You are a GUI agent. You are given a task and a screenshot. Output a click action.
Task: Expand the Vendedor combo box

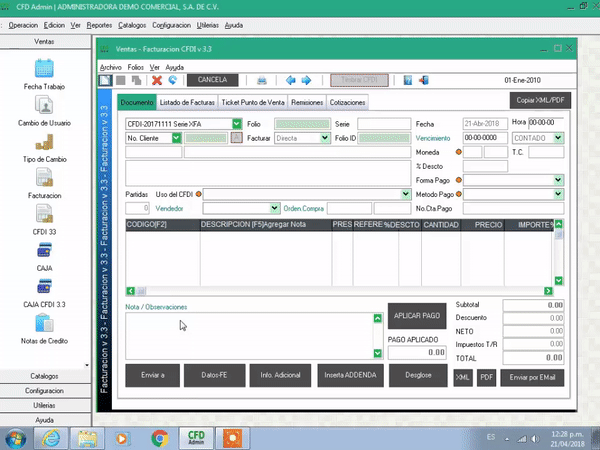tap(274, 208)
